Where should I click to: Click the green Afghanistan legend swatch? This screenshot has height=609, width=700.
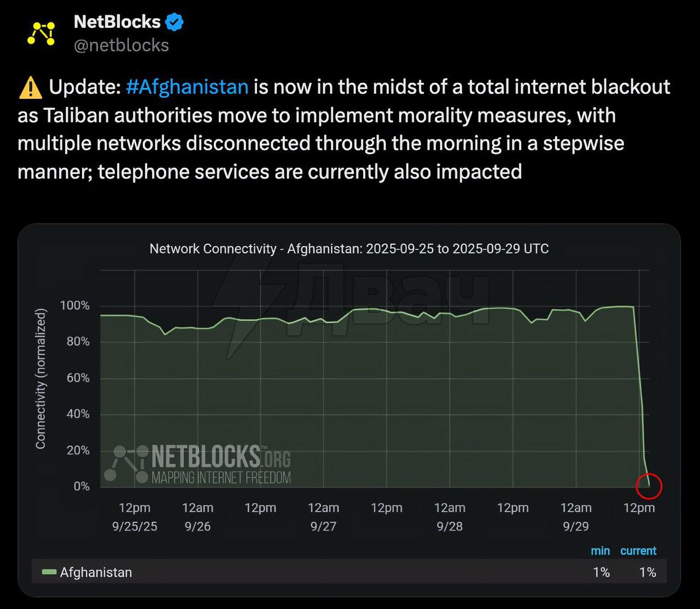[49, 572]
